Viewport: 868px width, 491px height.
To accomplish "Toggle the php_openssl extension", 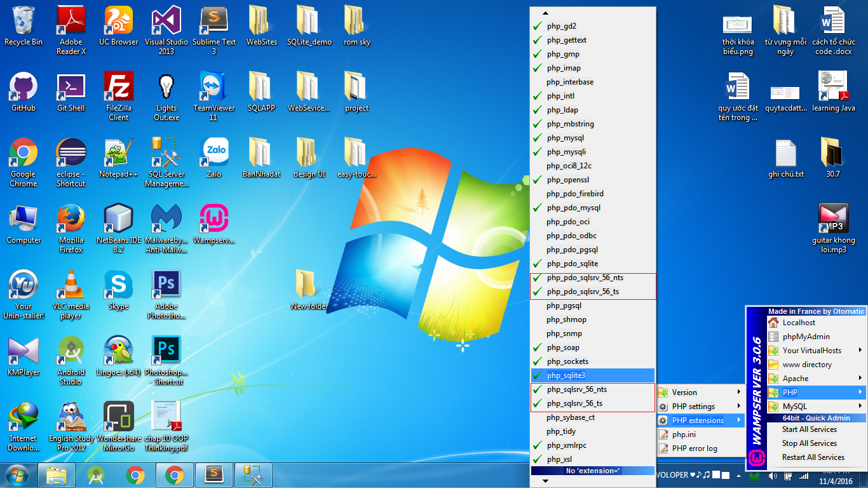I will point(593,180).
